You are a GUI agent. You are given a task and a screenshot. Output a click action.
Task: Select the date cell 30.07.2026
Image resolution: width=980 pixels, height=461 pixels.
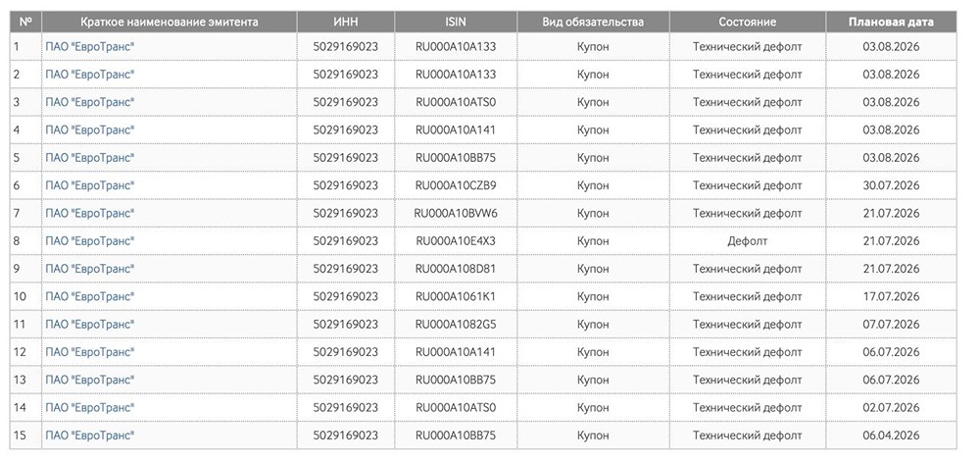[x=891, y=185]
